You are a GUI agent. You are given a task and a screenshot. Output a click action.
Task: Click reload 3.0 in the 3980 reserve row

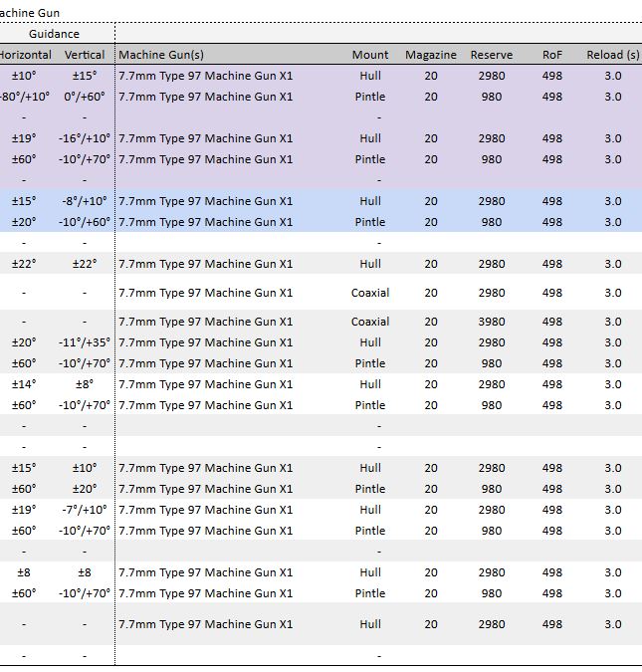point(613,322)
